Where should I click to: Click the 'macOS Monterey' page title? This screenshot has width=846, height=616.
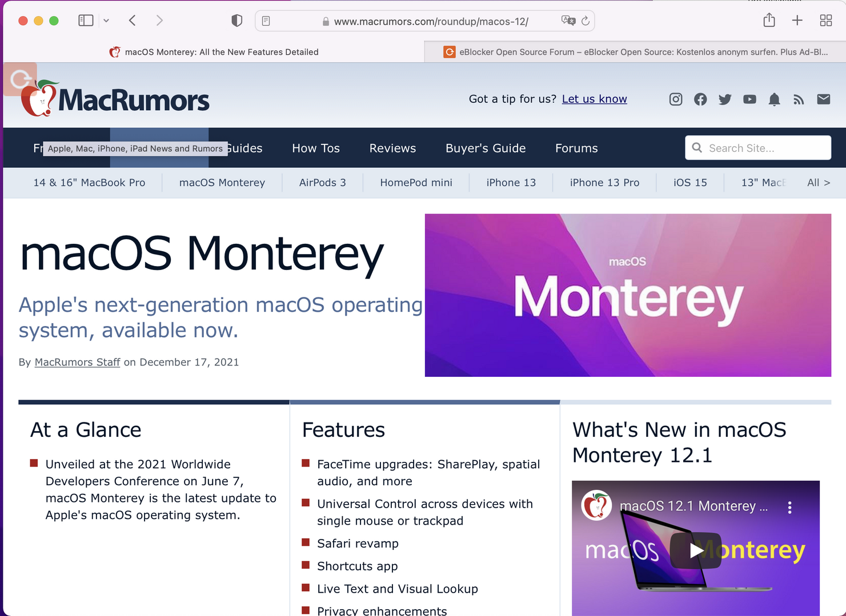pos(201,255)
